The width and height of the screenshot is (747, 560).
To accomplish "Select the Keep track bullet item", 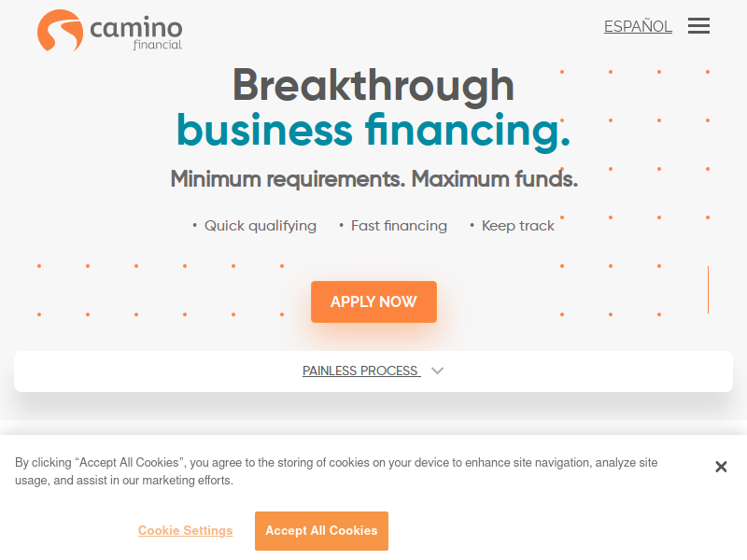I will [x=518, y=226].
